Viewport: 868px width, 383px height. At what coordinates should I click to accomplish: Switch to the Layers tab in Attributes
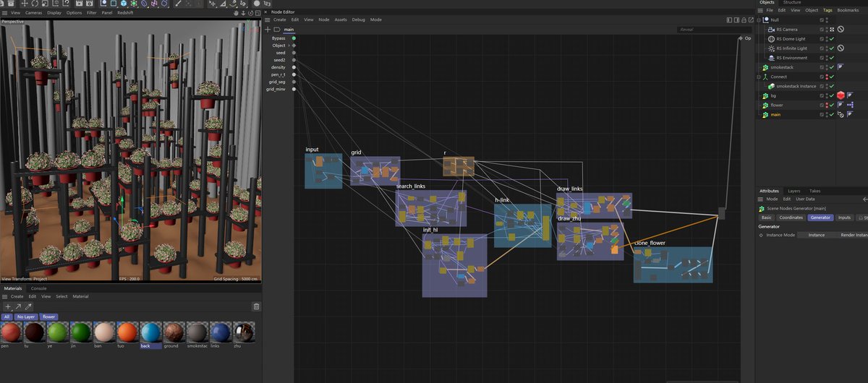(794, 191)
